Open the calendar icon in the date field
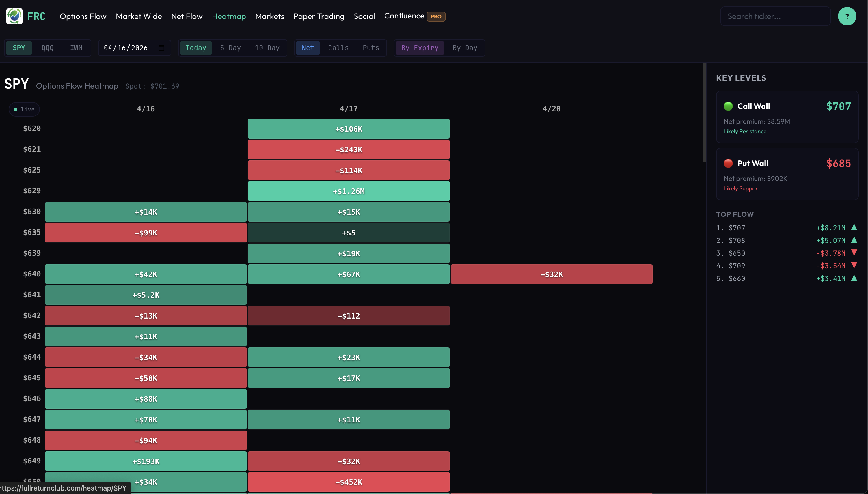The height and width of the screenshot is (494, 868). [x=161, y=48]
